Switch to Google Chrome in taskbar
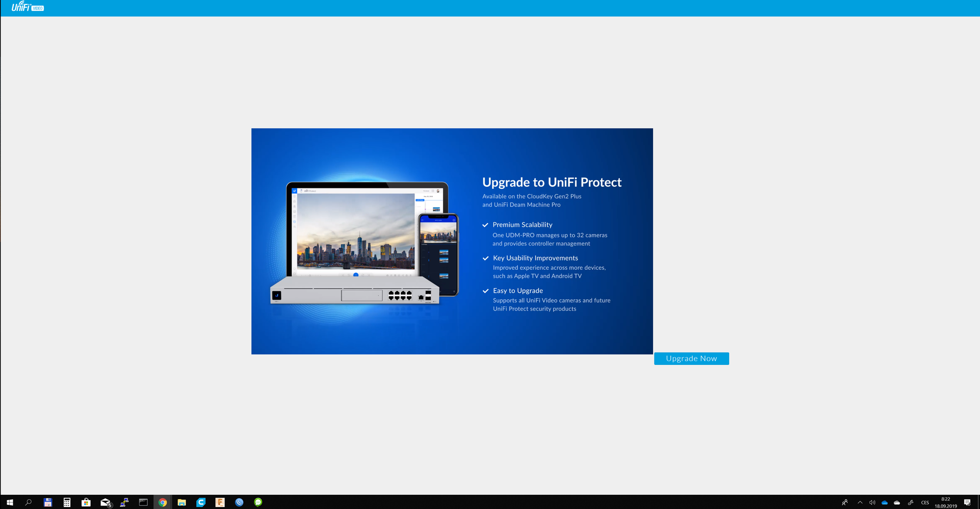This screenshot has height=509, width=980. [163, 502]
